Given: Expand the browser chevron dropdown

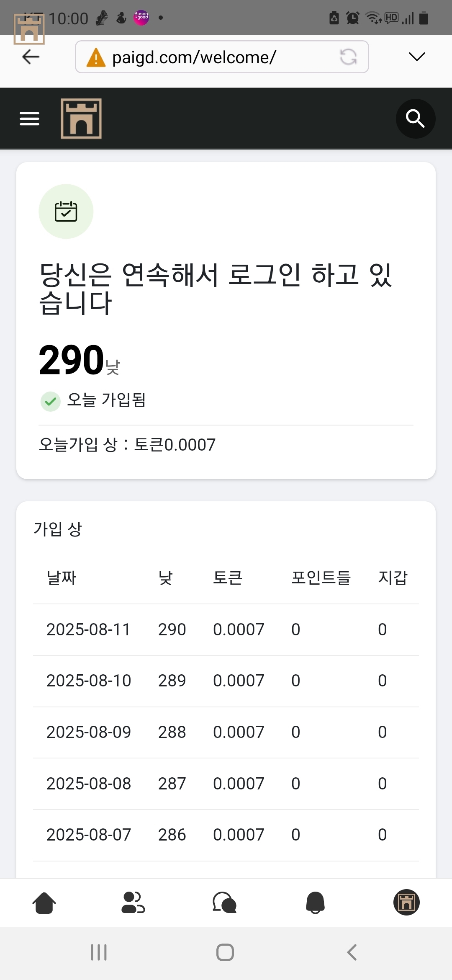Looking at the screenshot, I should click(416, 57).
